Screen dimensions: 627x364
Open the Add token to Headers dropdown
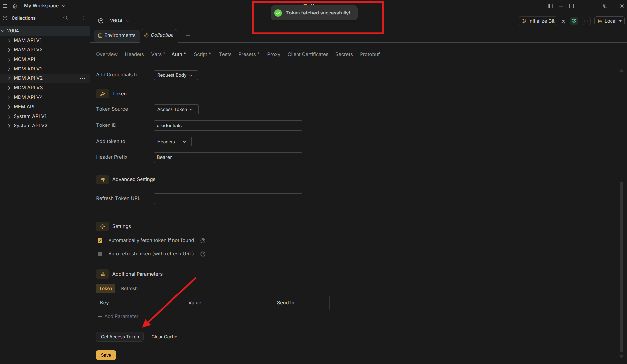[172, 142]
